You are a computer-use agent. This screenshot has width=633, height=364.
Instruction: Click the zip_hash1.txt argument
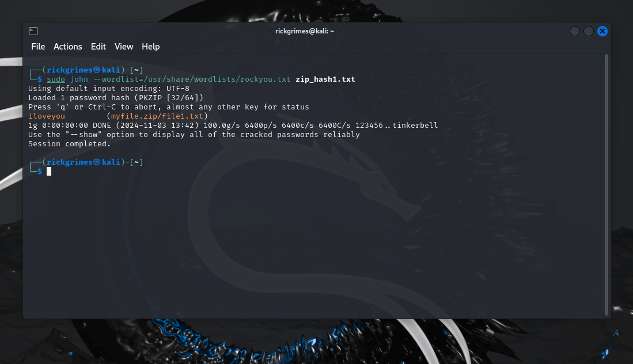pyautogui.click(x=325, y=79)
